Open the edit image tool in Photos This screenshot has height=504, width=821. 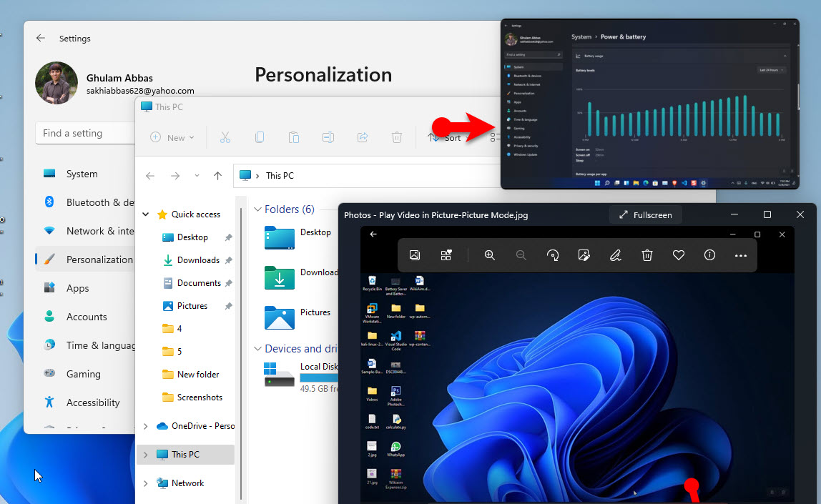584,255
